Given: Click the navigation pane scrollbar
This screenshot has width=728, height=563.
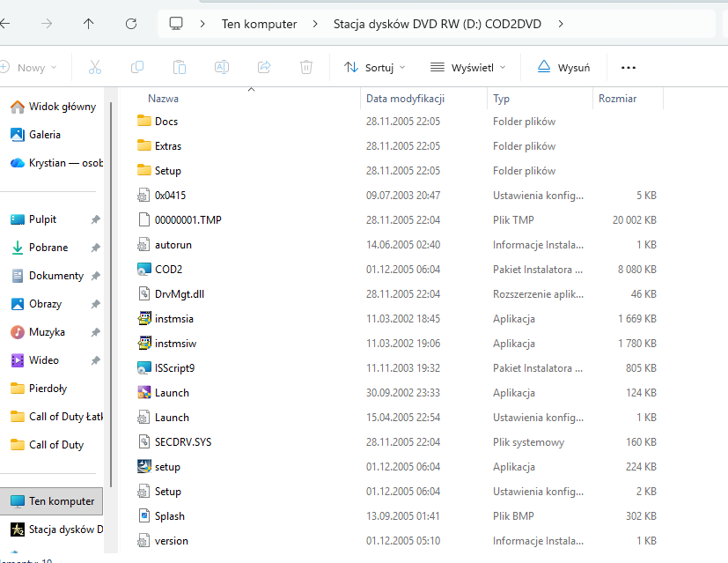Looking at the screenshot, I should click(x=111, y=294).
